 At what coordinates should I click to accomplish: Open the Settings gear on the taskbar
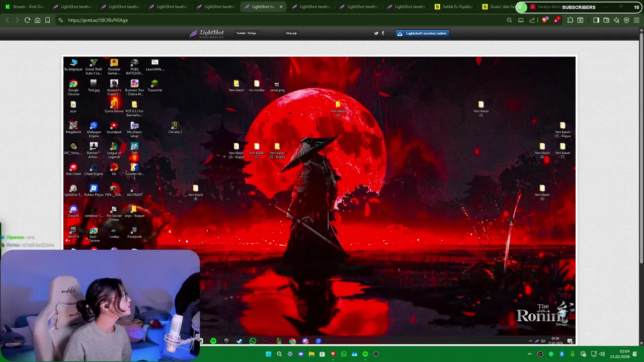click(x=290, y=354)
